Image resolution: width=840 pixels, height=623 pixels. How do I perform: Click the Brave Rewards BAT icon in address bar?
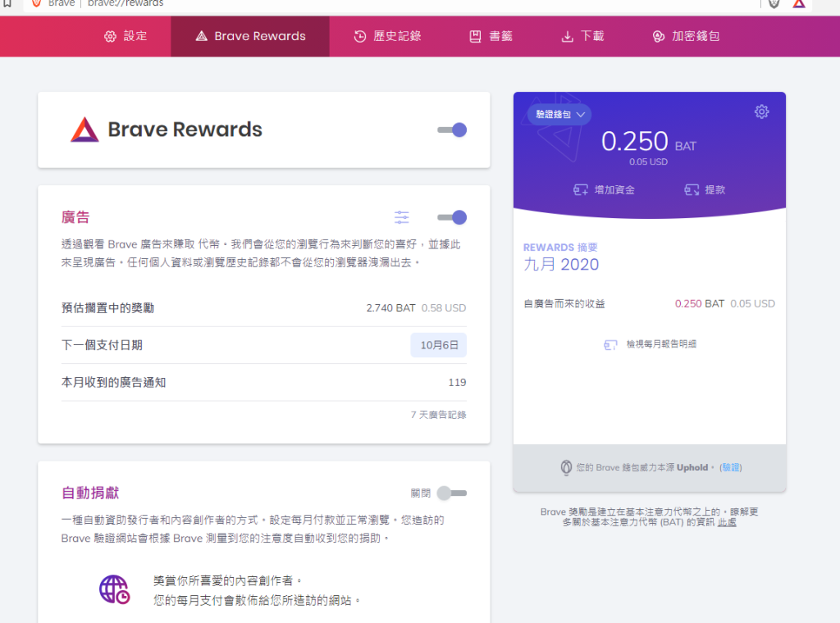pyautogui.click(x=799, y=4)
